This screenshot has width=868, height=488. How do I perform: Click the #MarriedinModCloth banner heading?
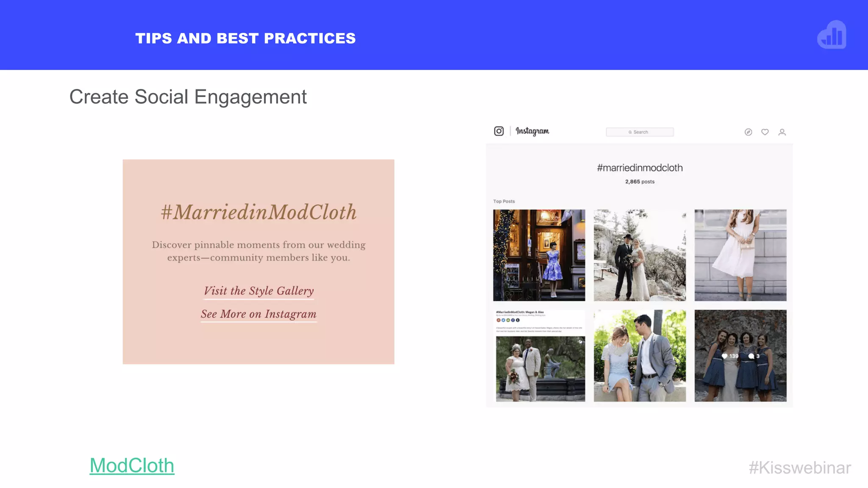(x=259, y=212)
